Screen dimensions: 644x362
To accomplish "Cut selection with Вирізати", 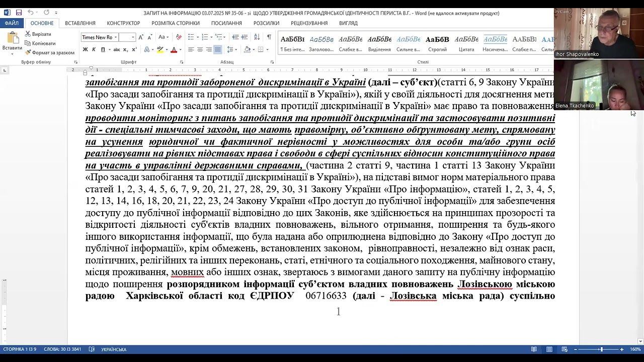I will pyautogui.click(x=38, y=34).
